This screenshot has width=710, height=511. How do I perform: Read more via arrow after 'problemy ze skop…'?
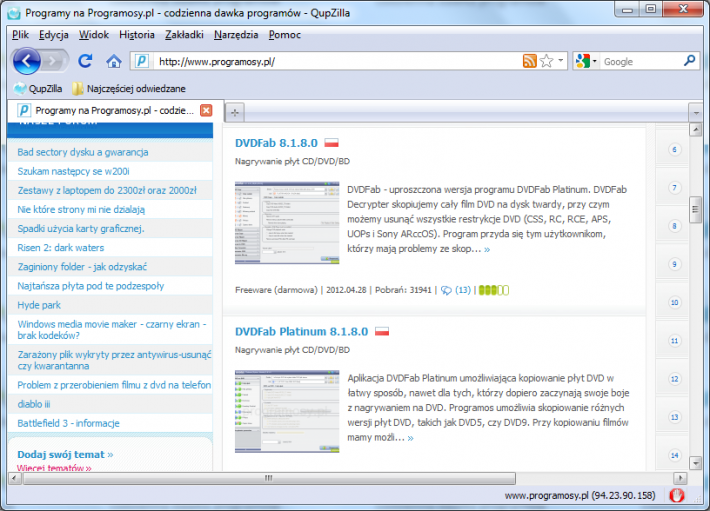coord(487,249)
